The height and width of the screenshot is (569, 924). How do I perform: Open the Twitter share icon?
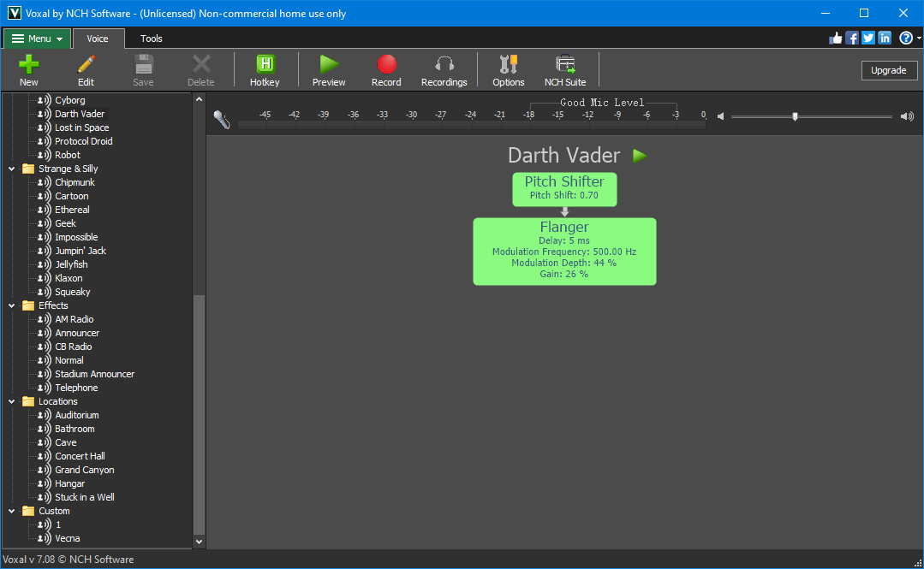coord(868,39)
